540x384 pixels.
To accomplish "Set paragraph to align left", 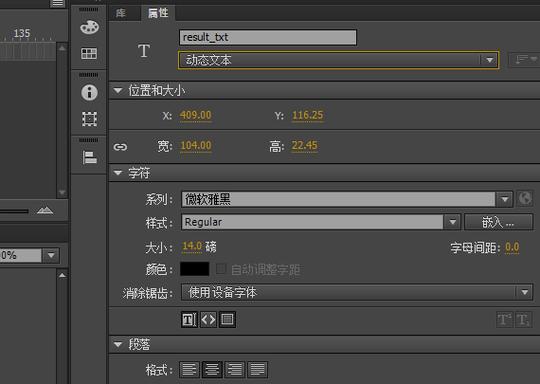I will click(x=189, y=370).
